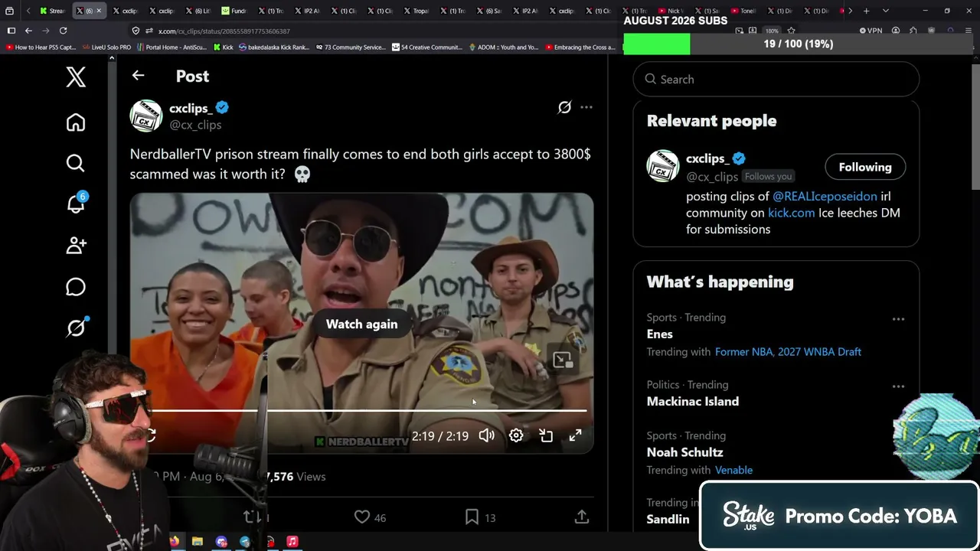Screen dimensions: 980x551
Task: Bookmark the post with the bookmark icon
Action: click(x=472, y=517)
